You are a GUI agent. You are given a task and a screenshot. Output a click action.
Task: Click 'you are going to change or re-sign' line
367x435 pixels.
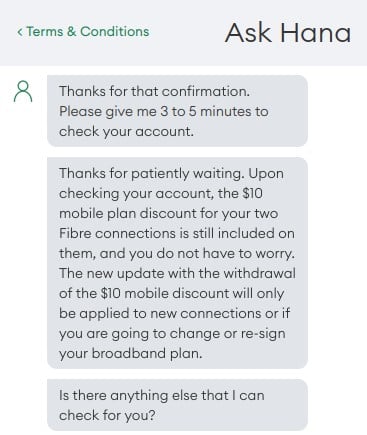pyautogui.click(x=172, y=333)
